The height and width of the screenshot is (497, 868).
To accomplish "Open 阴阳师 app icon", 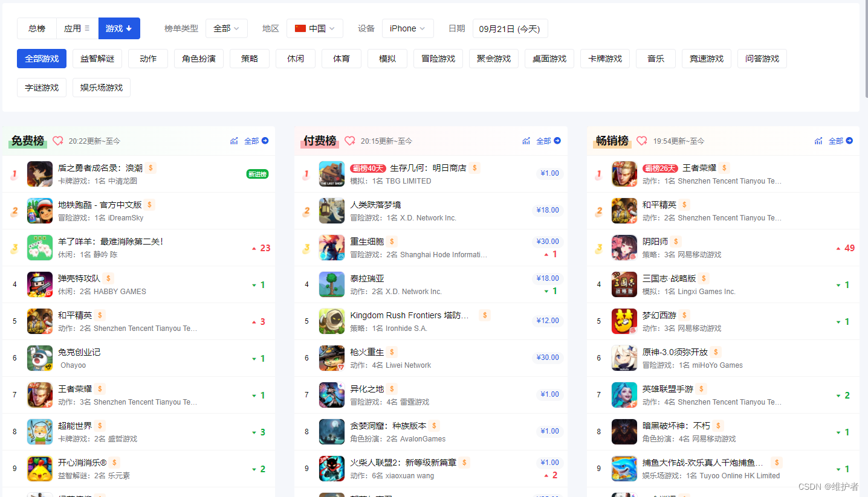I will [x=624, y=248].
